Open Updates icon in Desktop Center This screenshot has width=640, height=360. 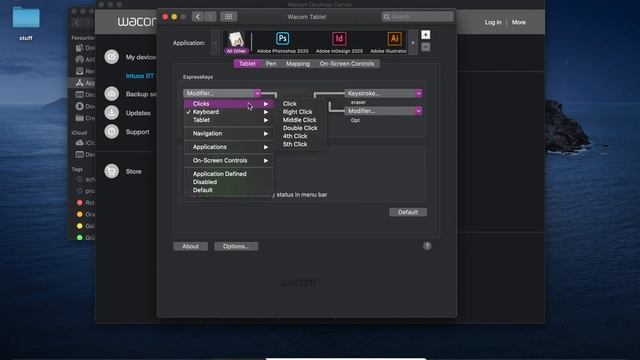click(111, 113)
